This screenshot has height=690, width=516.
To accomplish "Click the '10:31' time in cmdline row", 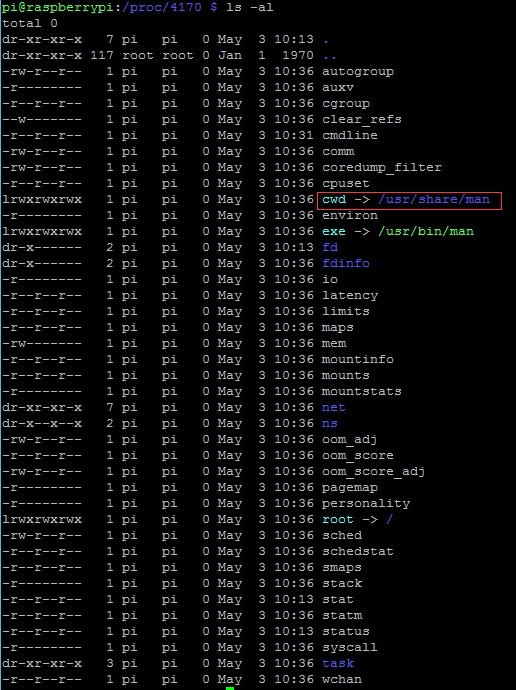I will (x=294, y=136).
